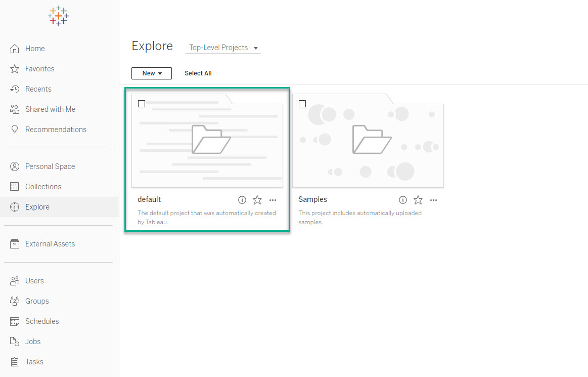This screenshot has height=377, width=588.
Task: Click the Collections grid icon
Action: 15,187
